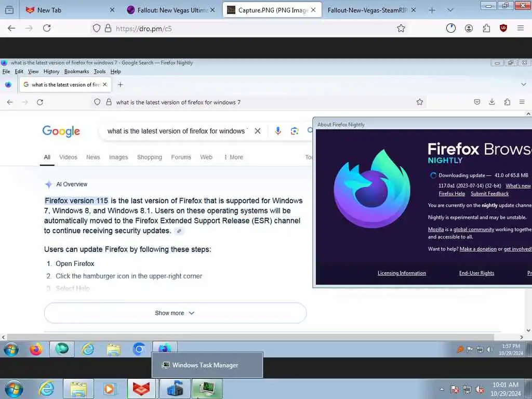Expand the outer browser's list all tabs chevron
532x399 pixels.
450,10
